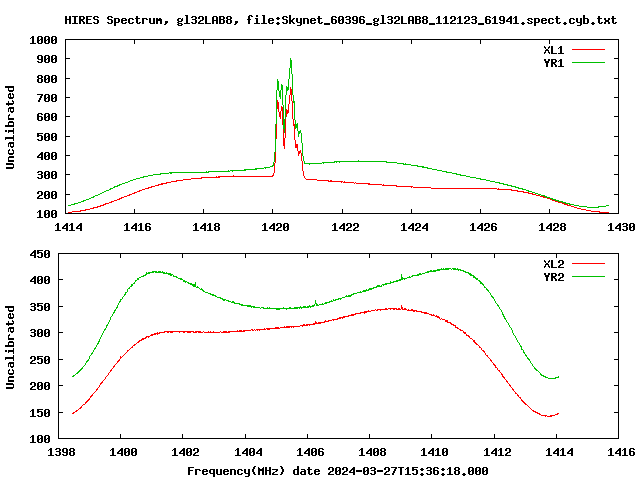Click the 600 y-axis tick label
Image resolution: width=640 pixels, height=480 pixels.
(47, 117)
